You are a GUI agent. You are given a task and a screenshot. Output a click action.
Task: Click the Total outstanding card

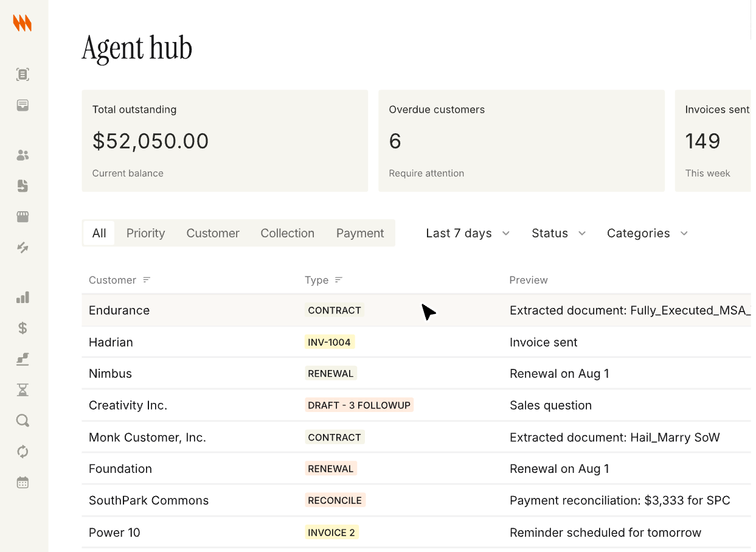point(225,141)
